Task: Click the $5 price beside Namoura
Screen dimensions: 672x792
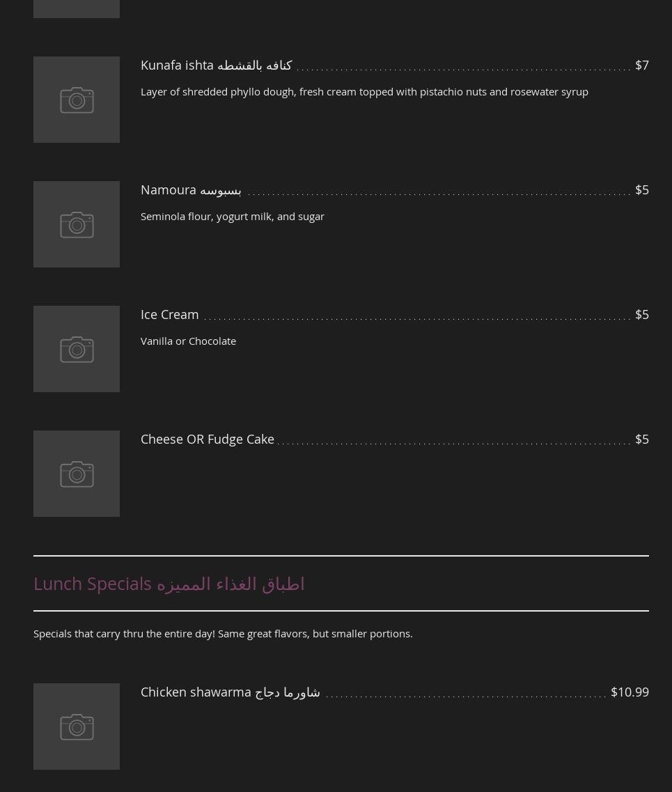Action: 641,189
